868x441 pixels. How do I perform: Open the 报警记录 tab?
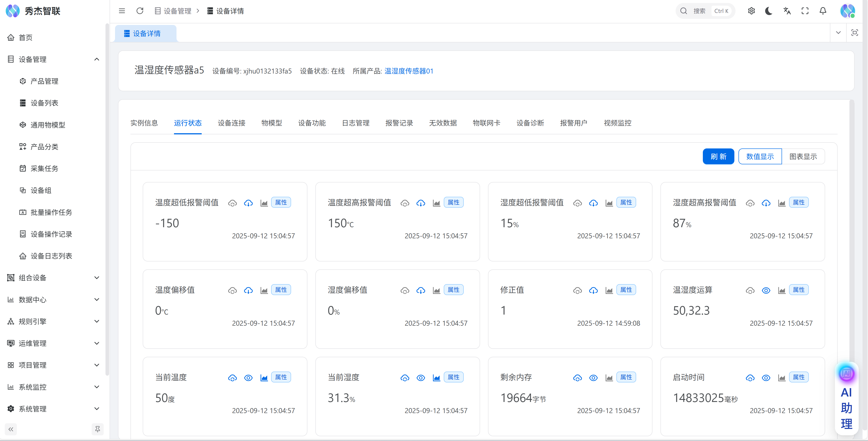point(399,123)
